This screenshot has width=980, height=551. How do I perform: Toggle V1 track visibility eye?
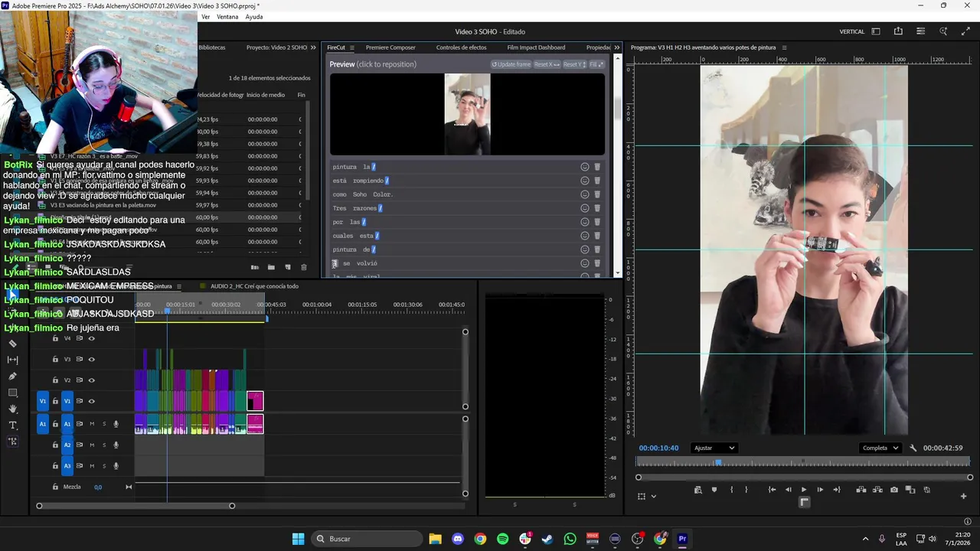(x=91, y=401)
